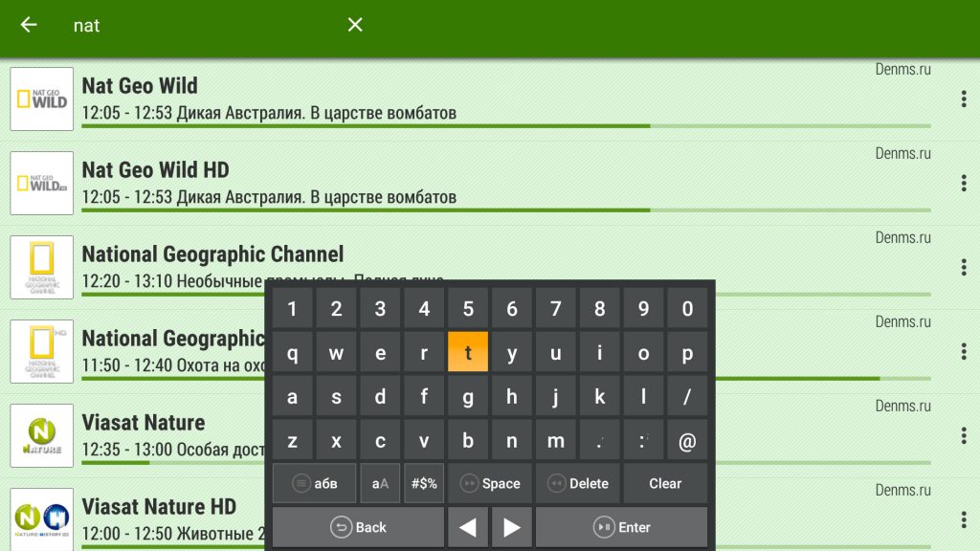This screenshot has height=551, width=980.
Task: Tap the m key on keyboard
Action: click(556, 440)
